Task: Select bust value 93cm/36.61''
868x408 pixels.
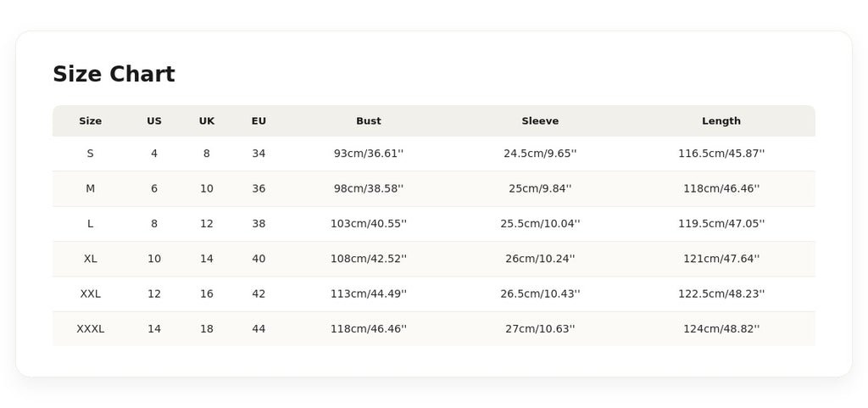Action: [x=369, y=154]
